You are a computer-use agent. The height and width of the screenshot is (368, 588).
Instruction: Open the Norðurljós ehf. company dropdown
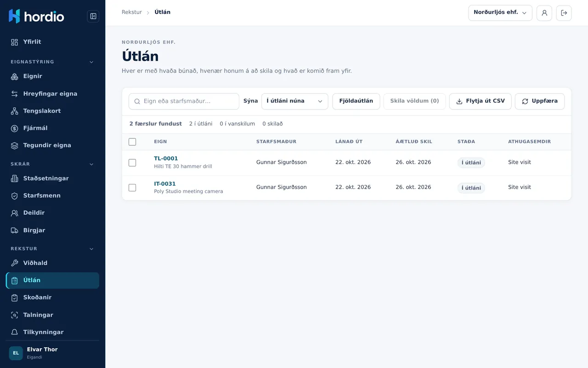(500, 13)
